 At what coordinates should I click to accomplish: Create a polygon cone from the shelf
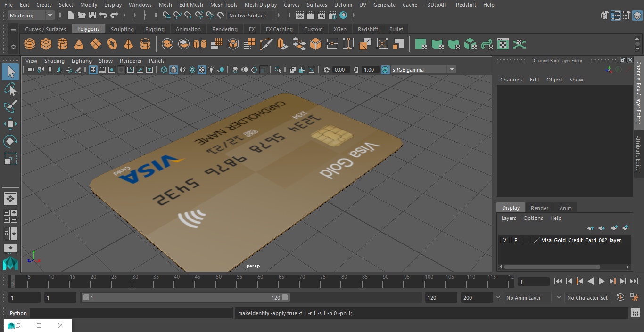(x=79, y=44)
